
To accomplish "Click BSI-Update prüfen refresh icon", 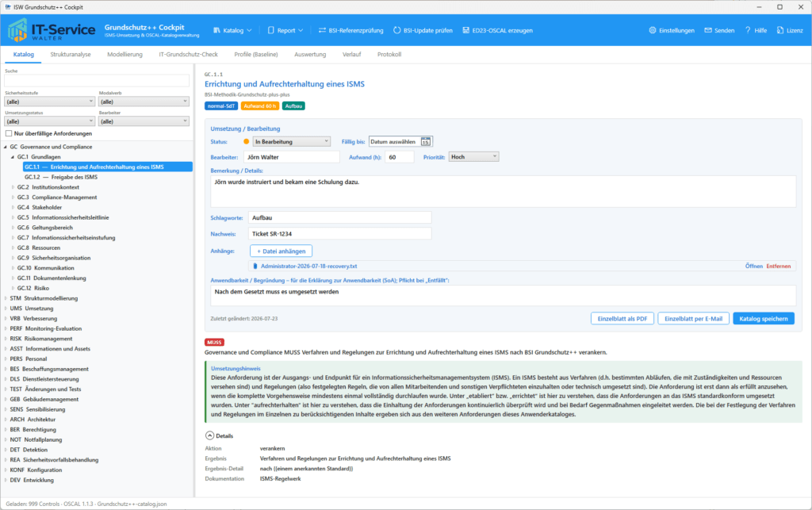I will click(x=397, y=31).
